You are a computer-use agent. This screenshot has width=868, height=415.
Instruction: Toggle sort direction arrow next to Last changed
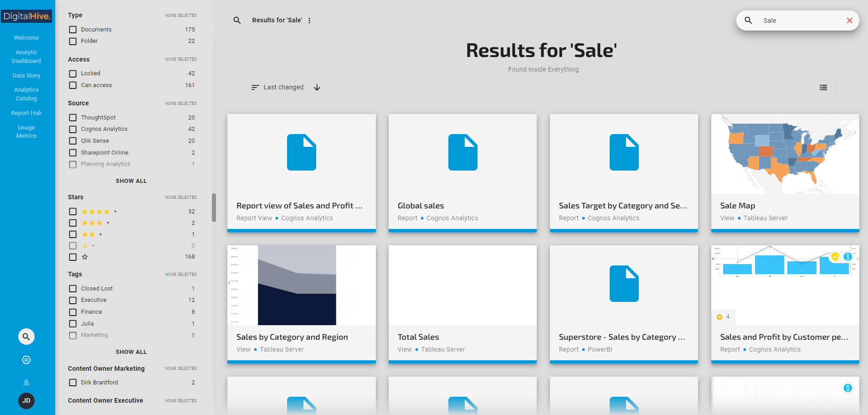click(x=317, y=87)
